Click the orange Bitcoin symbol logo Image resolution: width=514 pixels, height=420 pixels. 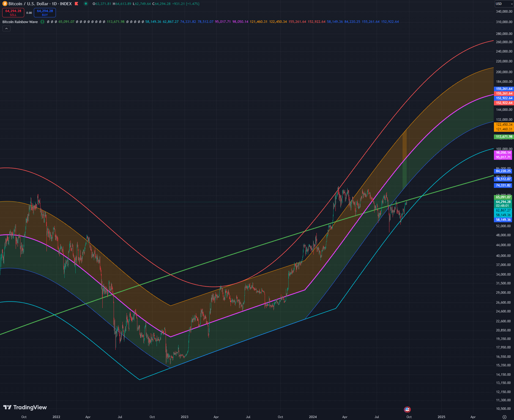point(5,4)
